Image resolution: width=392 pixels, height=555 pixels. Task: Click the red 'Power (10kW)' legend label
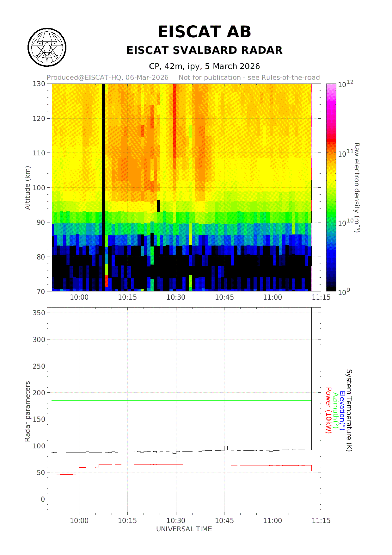coord(328,410)
